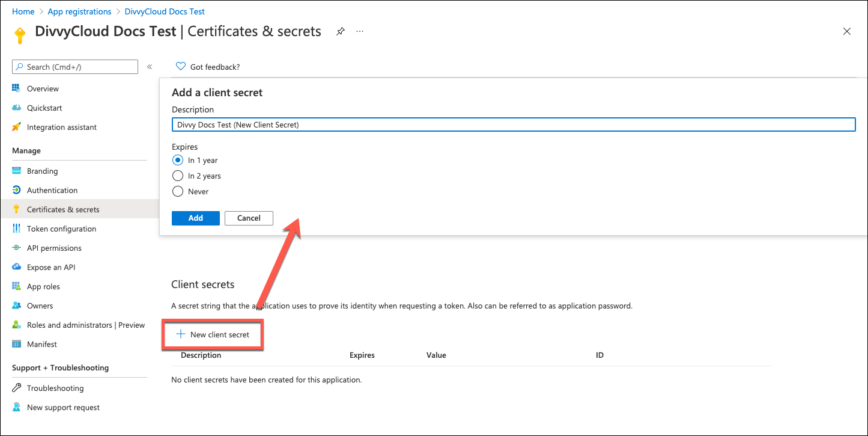868x436 pixels.
Task: Click the plus icon for new client secret
Action: point(180,334)
